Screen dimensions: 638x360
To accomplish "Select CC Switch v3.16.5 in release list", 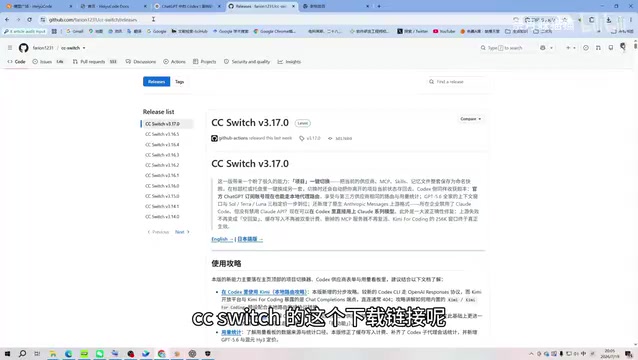I will click(162, 134).
